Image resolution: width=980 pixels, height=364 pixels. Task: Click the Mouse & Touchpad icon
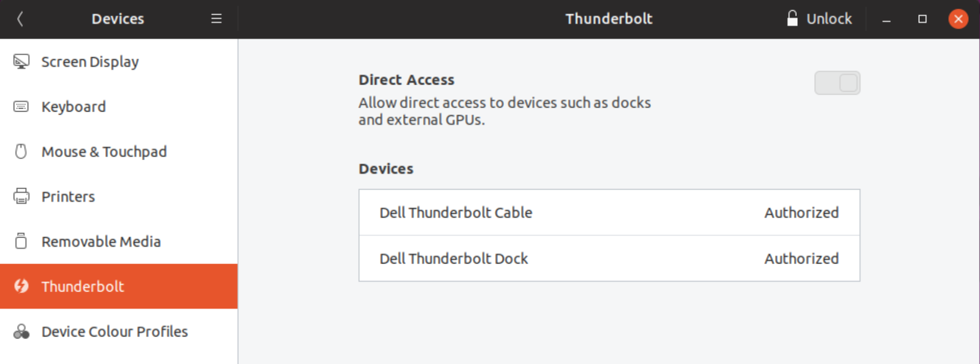click(21, 151)
